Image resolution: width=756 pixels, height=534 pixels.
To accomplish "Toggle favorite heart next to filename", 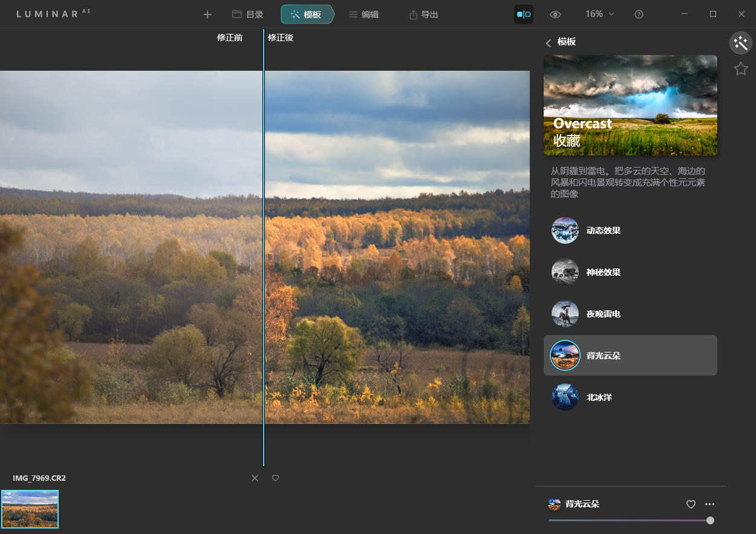I will 275,478.
